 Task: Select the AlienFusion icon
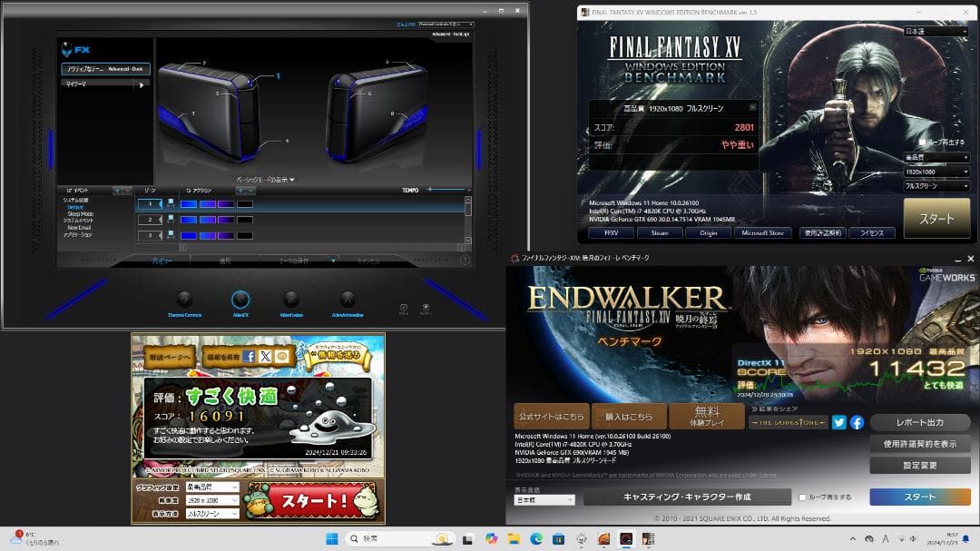(291, 300)
